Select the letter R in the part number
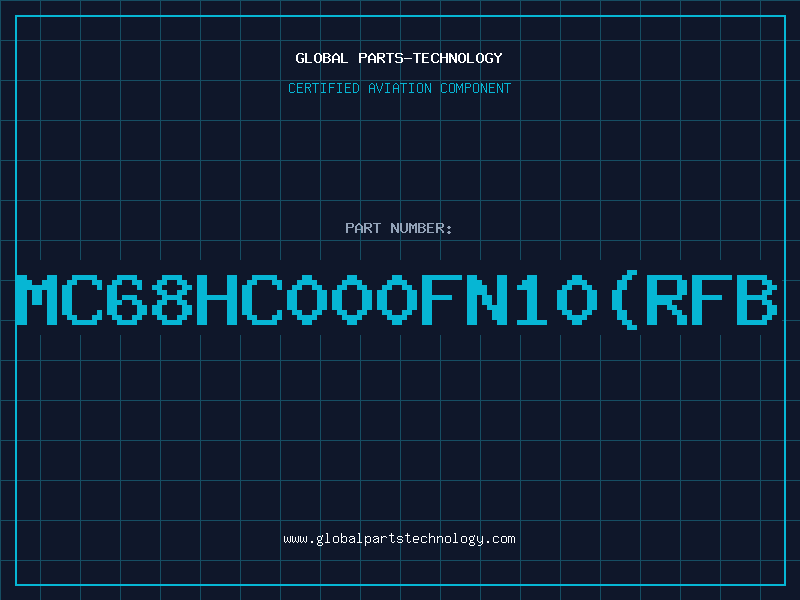Image resolution: width=800 pixels, height=600 pixels. point(667,299)
